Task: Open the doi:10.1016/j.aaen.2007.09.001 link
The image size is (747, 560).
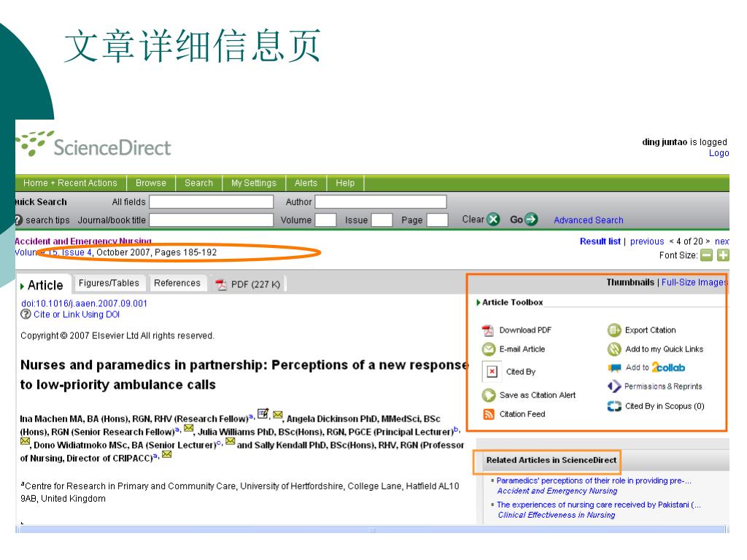Action: point(85,303)
